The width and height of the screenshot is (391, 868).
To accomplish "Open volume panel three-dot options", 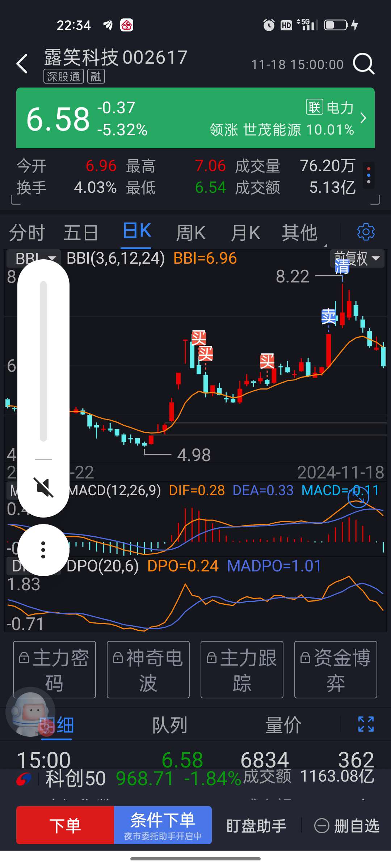I will click(43, 550).
